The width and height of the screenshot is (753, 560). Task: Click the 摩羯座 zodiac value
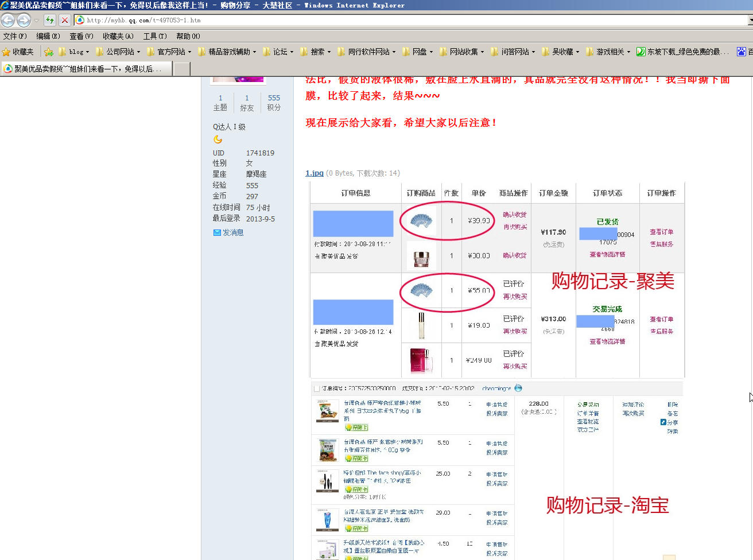(256, 174)
